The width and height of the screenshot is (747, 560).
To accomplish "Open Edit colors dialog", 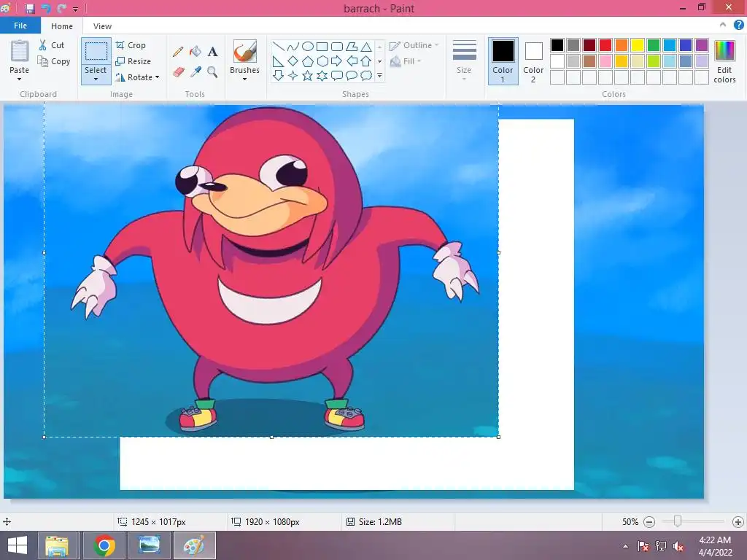I will (x=724, y=61).
